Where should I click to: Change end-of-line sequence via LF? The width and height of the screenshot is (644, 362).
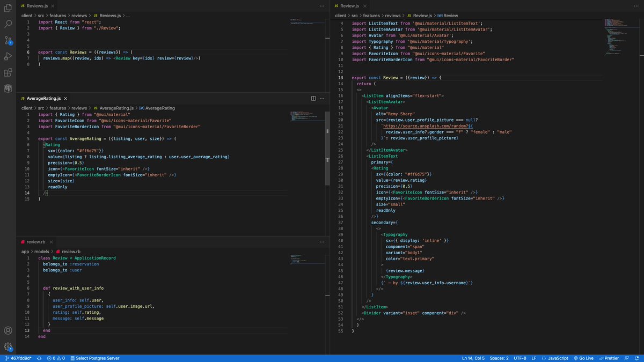click(x=534, y=358)
